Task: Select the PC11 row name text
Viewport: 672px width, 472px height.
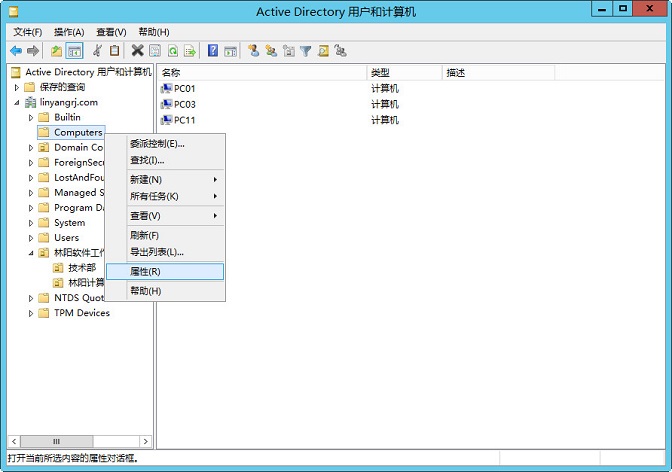Action: click(184, 120)
